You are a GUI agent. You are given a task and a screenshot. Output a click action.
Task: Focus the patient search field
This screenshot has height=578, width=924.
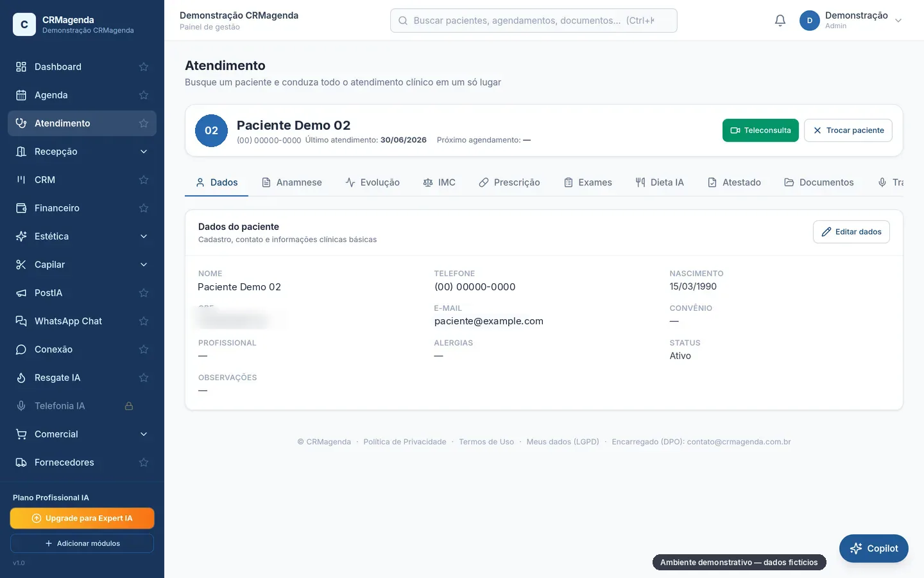tap(534, 21)
